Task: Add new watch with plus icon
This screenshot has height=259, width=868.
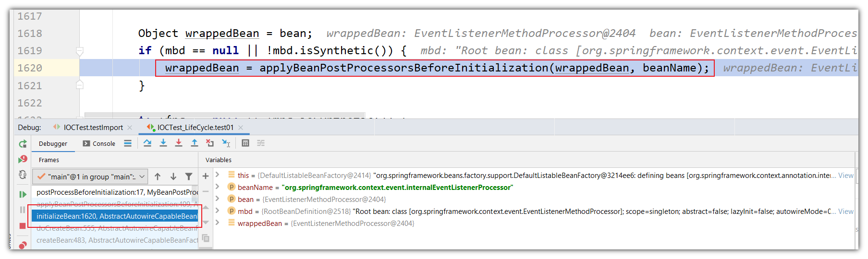Action: tap(206, 176)
